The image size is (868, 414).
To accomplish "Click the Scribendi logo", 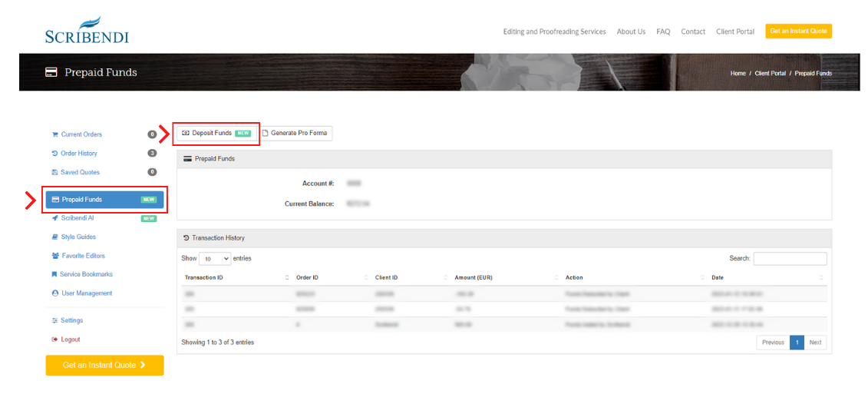I will click(87, 31).
